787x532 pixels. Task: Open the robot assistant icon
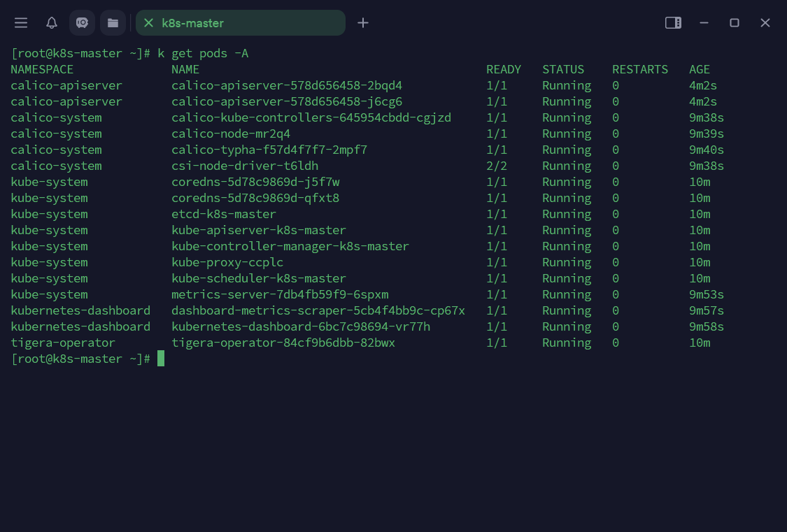(82, 23)
